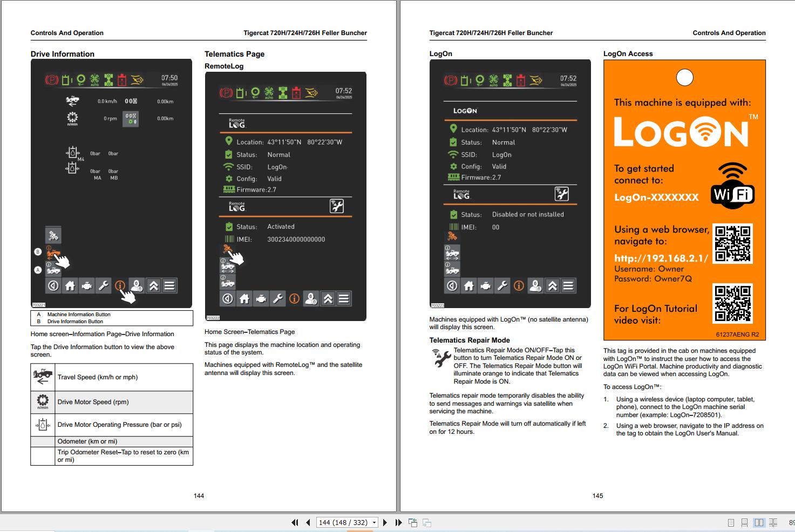Jump to the last page of the document
This screenshot has width=795, height=532.
click(398, 522)
